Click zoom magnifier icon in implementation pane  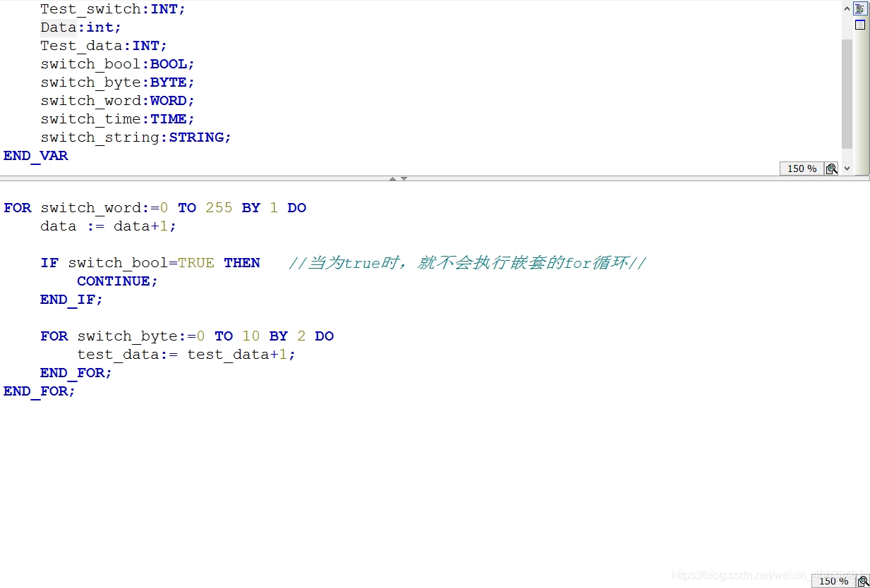pyautogui.click(x=863, y=581)
